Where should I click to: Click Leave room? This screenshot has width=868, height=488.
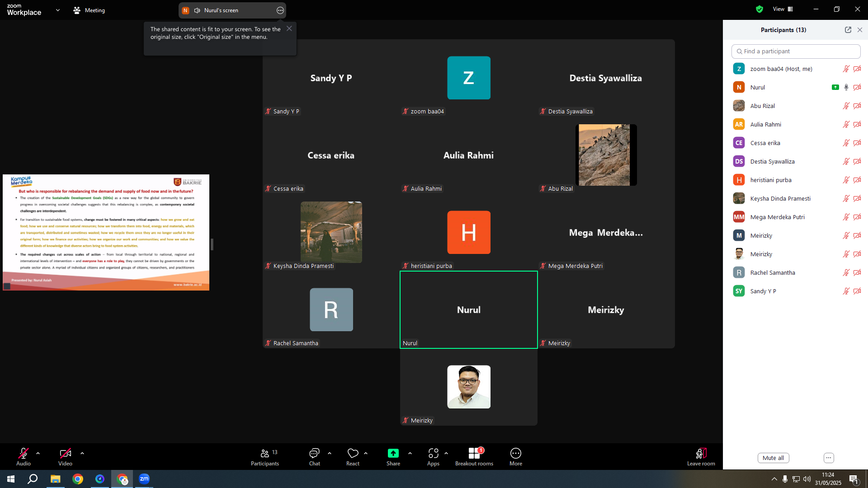coord(701,456)
